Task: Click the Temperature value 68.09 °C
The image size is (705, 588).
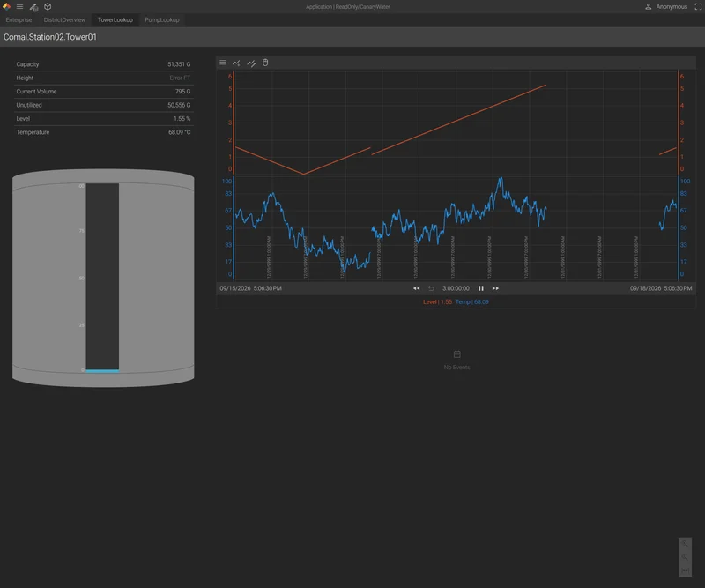Action: [x=180, y=132]
